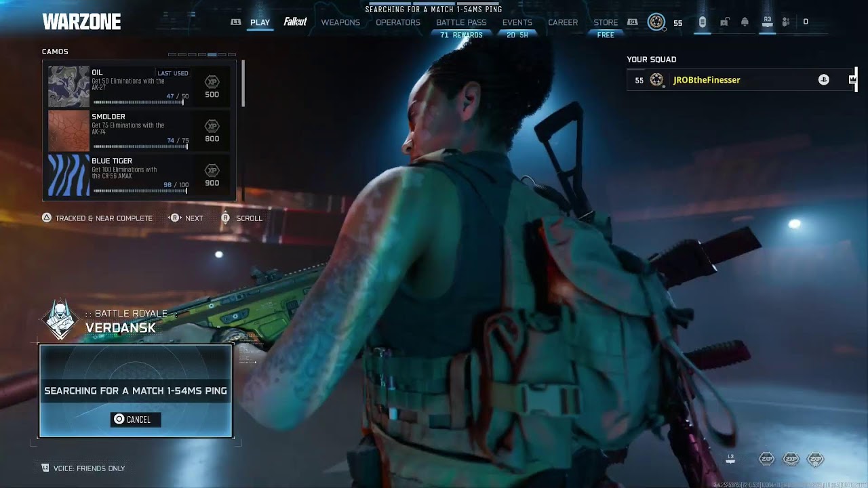Click the NEXT stick icon
This screenshot has width=868, height=488.
174,218
